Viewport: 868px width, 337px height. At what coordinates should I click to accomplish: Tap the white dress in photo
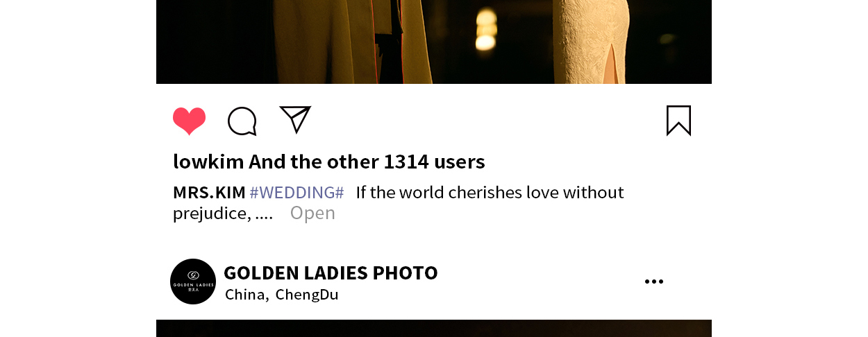click(x=592, y=38)
